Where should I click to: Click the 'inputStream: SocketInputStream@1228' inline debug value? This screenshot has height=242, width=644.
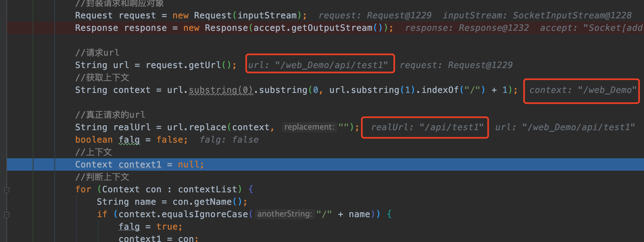(537, 15)
